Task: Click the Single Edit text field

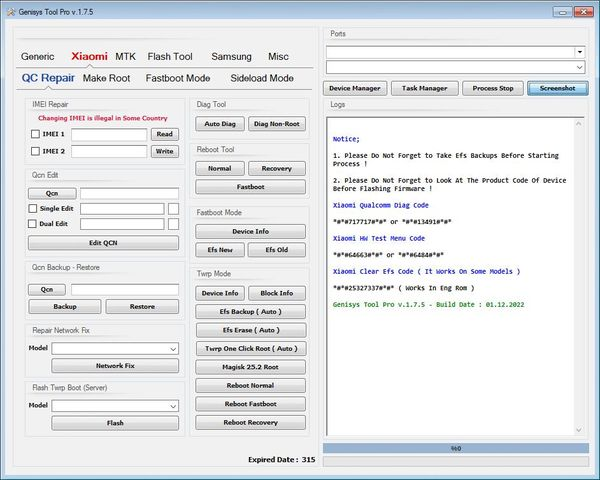Action: [x=122, y=209]
